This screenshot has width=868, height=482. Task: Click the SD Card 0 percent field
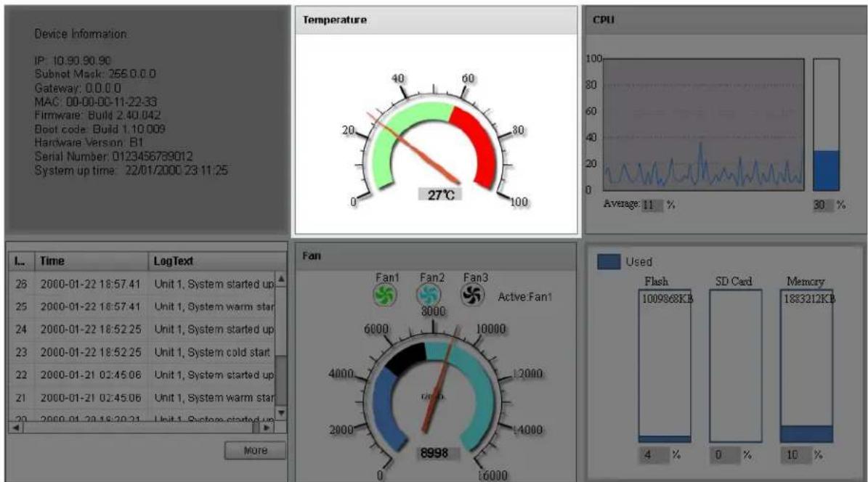725,455
